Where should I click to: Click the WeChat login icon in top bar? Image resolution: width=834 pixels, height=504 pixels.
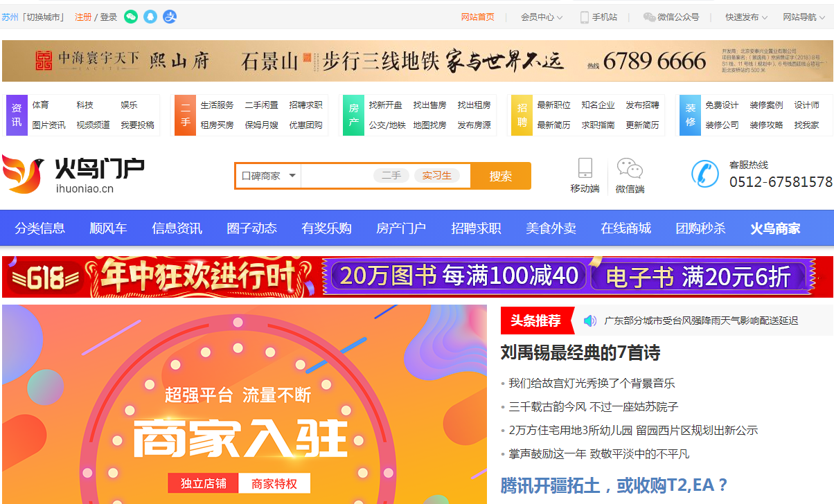point(131,17)
